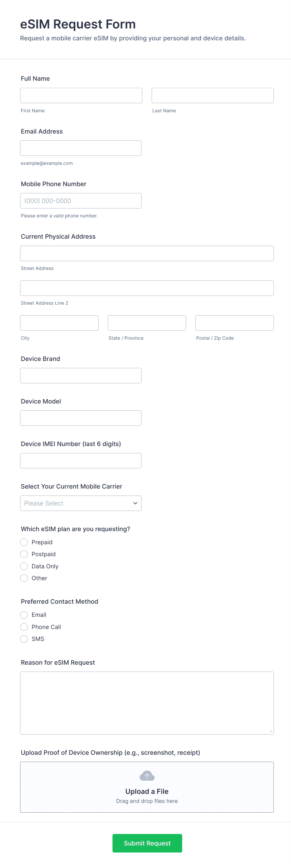Click the Street Address Line 2 field

click(x=147, y=288)
